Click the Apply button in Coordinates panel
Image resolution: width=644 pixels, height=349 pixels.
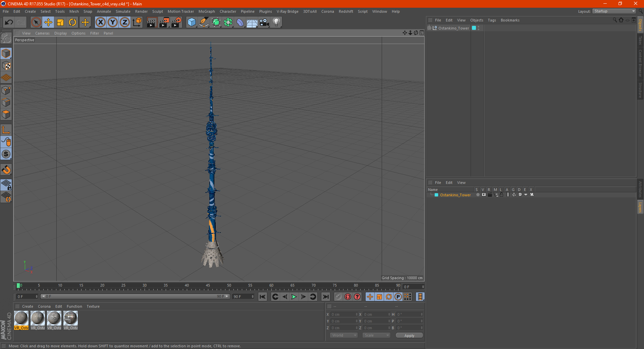click(x=409, y=335)
